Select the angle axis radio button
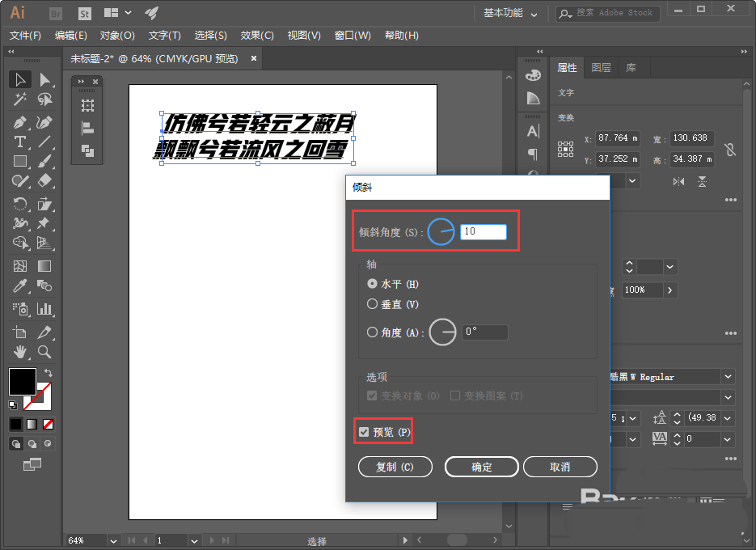756x550 pixels. [372, 332]
